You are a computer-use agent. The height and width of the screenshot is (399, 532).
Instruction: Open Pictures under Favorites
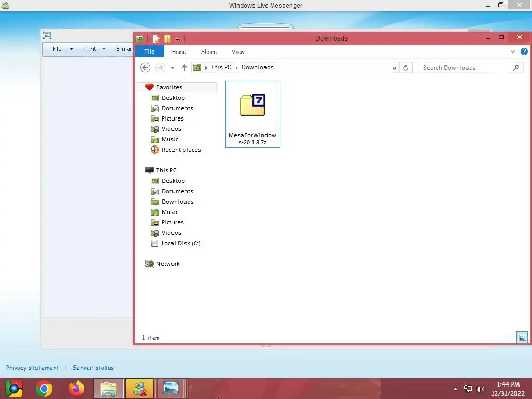[x=172, y=118]
